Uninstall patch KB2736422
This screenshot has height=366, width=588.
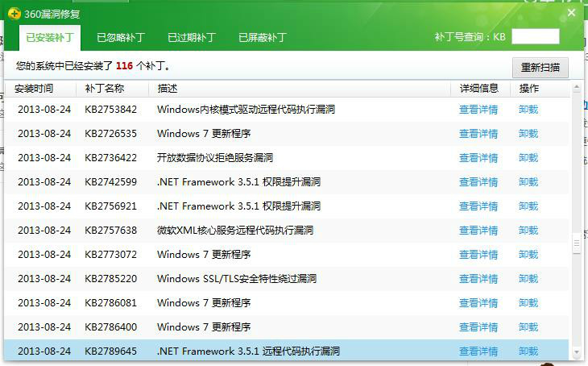pos(528,158)
